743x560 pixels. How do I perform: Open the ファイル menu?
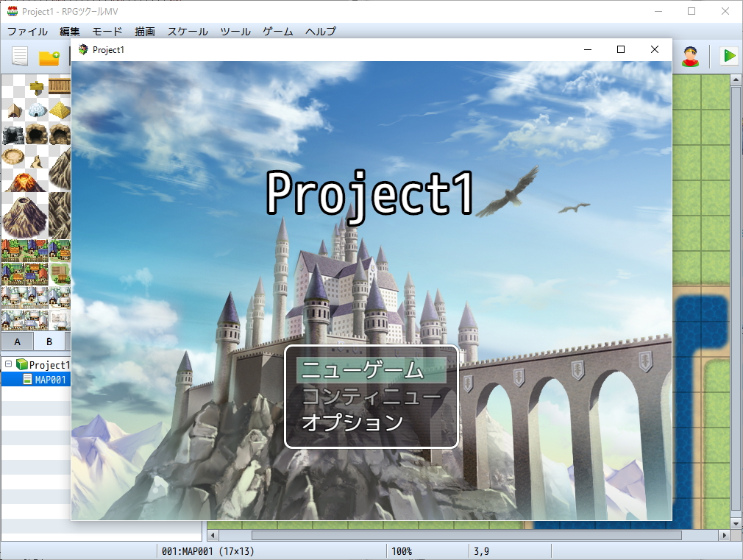27,32
